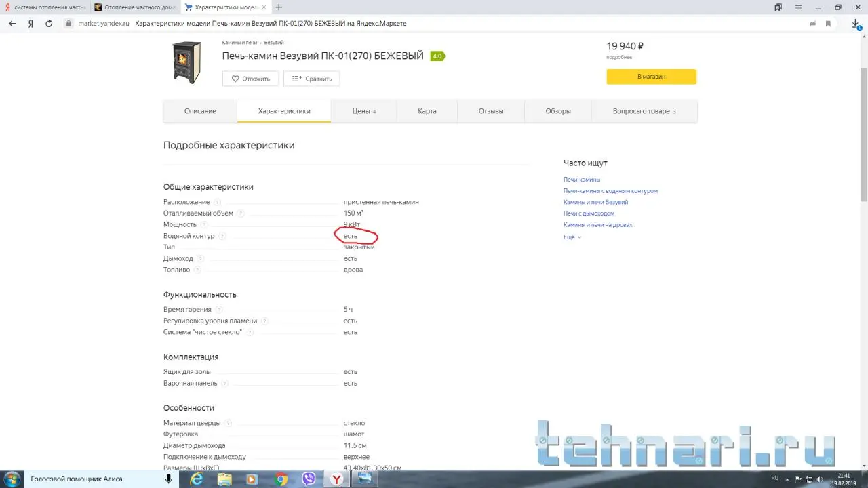The width and height of the screenshot is (868, 488).
Task: Bookmark this page in the address bar
Action: pyautogui.click(x=828, y=24)
